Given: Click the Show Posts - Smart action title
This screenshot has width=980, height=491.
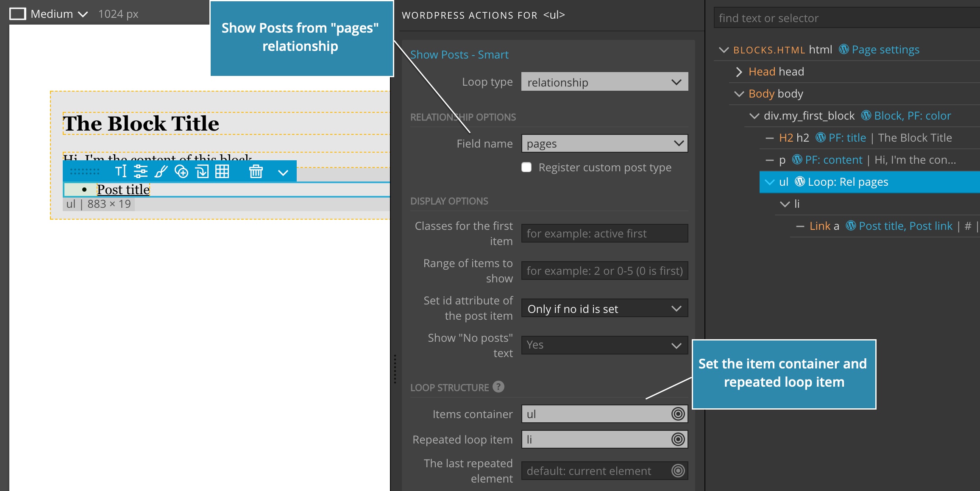Looking at the screenshot, I should coord(459,55).
